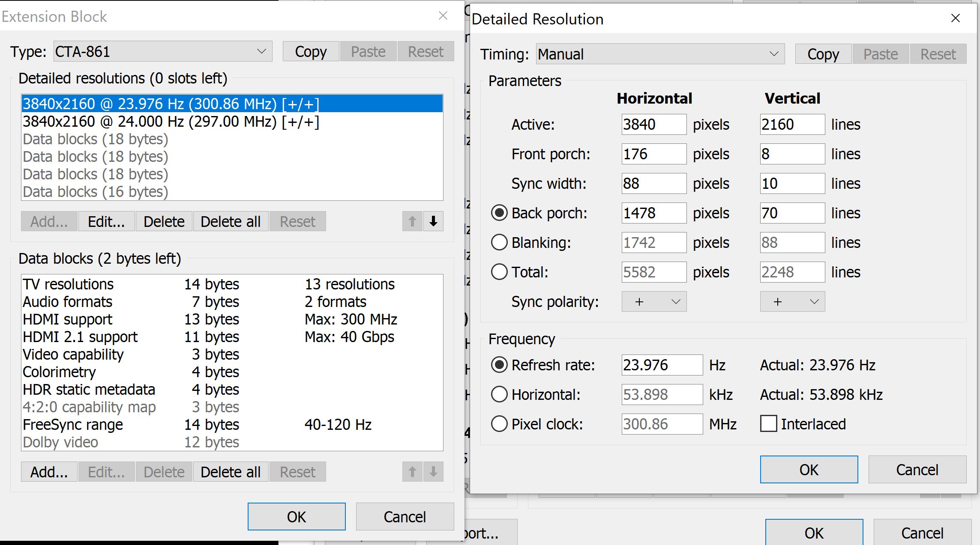980x545 pixels.
Task: Close the Extension Block dialog
Action: coord(443,16)
